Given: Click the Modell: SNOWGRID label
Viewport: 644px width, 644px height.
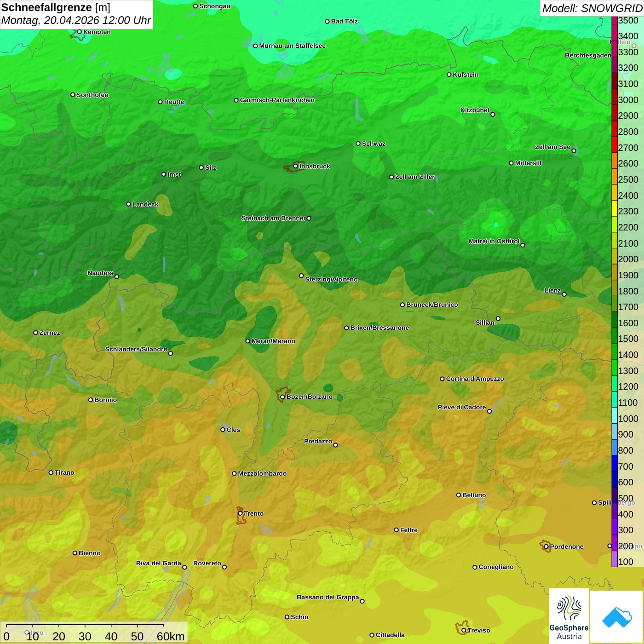Looking at the screenshot, I should [592, 8].
